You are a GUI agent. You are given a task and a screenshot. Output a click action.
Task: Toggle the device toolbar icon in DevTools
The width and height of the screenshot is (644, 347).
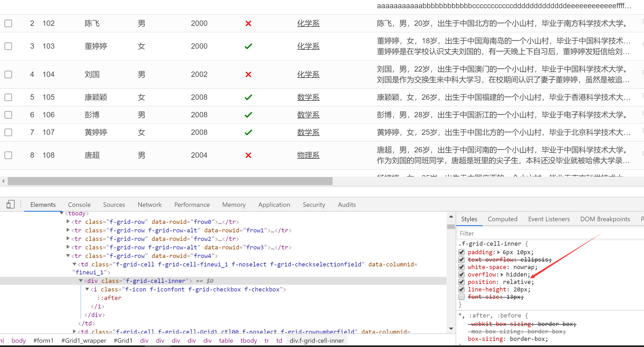tap(11, 204)
